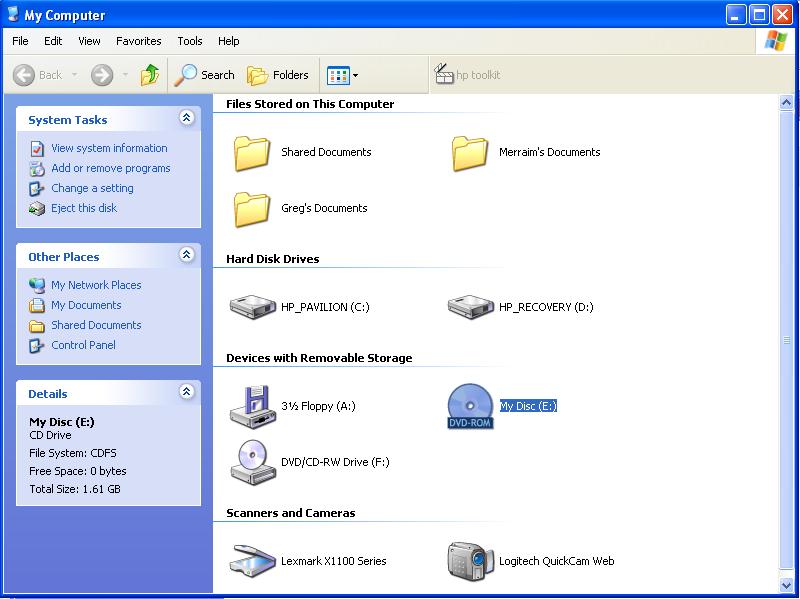Click the sidebar Shared Documents folder icon
Viewport: 800px width, 599px height.
37,326
